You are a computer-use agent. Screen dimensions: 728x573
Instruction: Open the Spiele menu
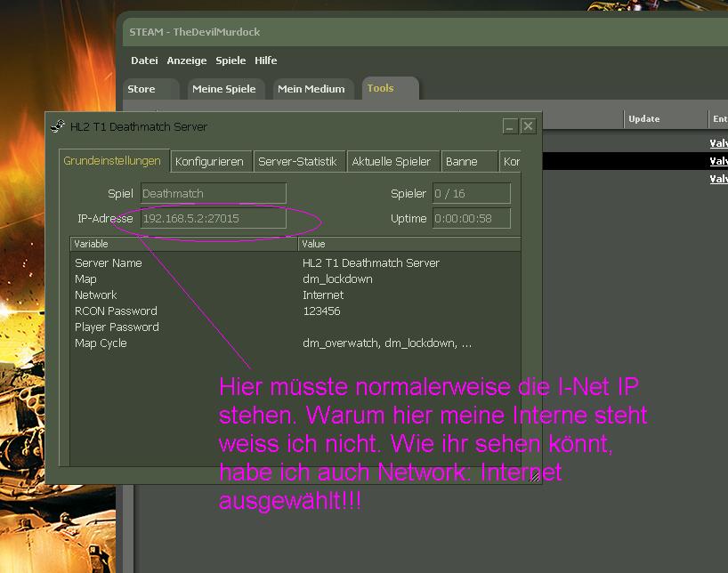pyautogui.click(x=231, y=61)
